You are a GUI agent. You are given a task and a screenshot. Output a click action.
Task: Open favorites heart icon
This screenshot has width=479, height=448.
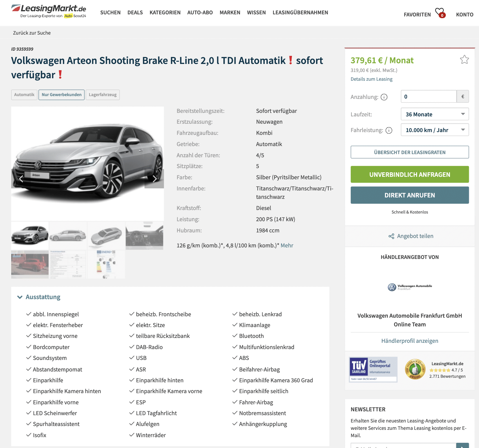coord(440,13)
